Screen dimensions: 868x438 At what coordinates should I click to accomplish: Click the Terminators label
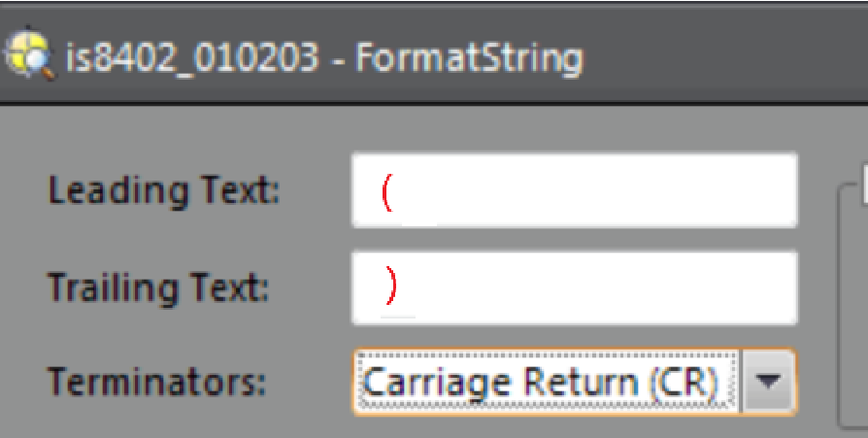click(156, 382)
